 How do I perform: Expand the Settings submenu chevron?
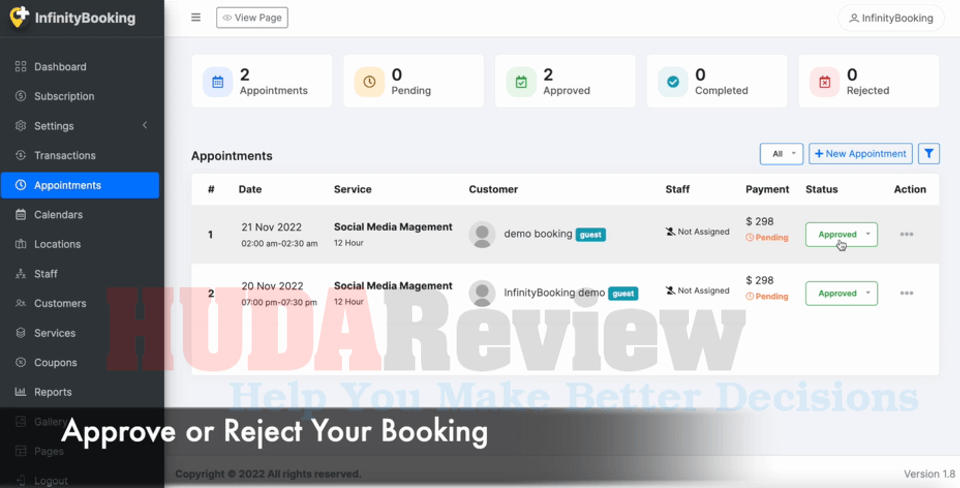coord(145,125)
